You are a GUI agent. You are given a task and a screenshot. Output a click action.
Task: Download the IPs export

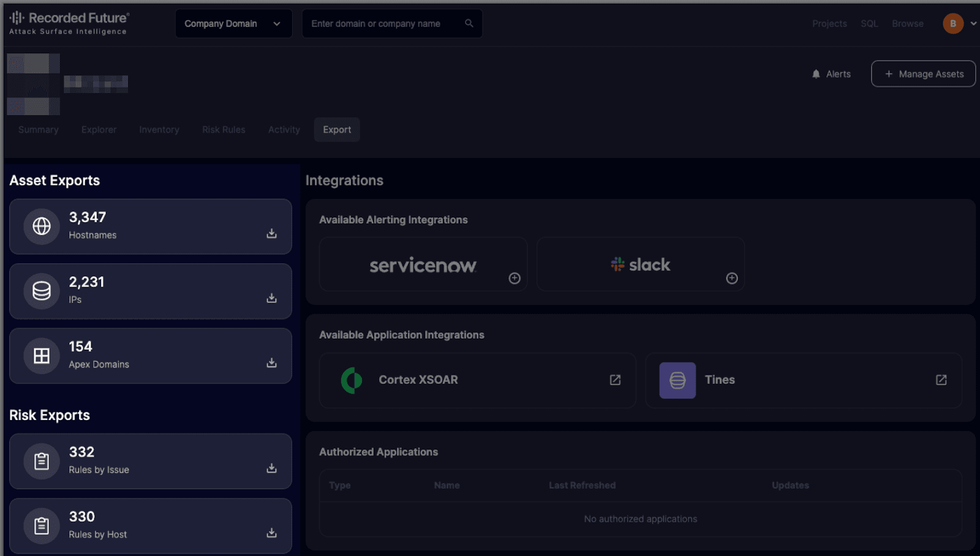tap(271, 298)
